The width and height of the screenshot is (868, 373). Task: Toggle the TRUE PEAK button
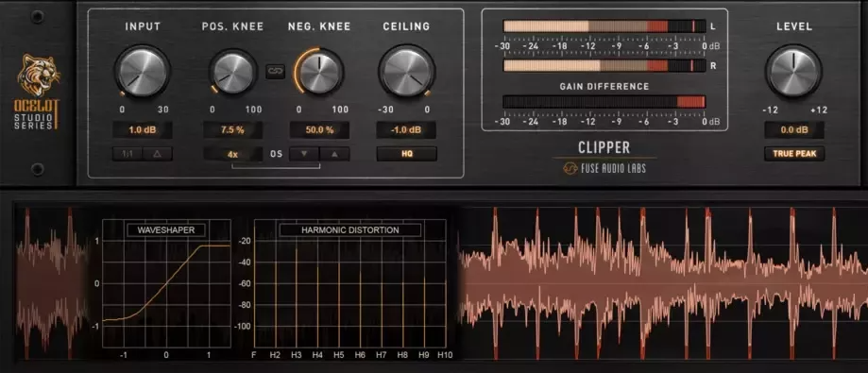point(794,154)
